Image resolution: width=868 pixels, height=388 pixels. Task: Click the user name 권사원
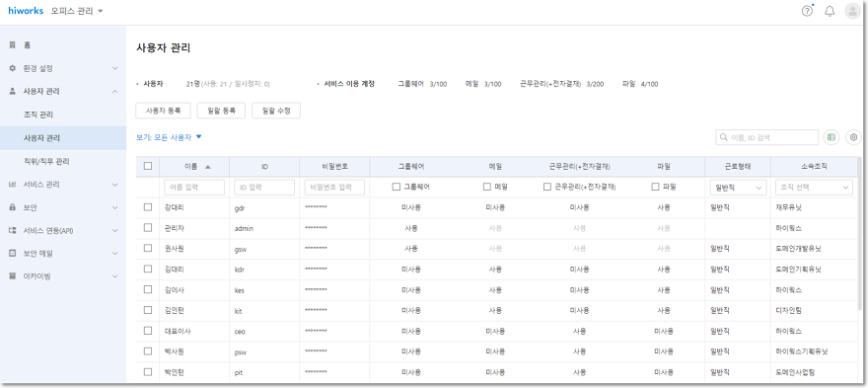174,249
